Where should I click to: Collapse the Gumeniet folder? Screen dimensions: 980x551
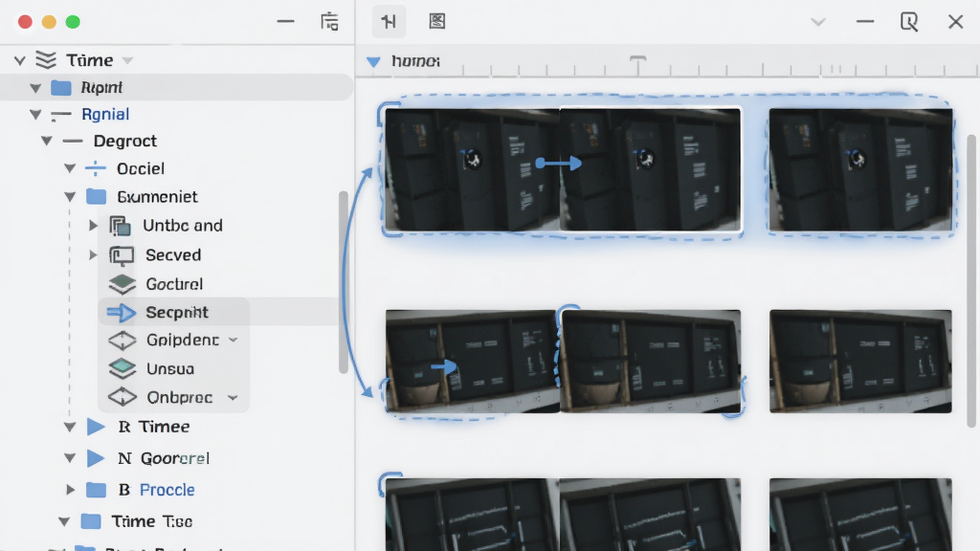pos(70,197)
